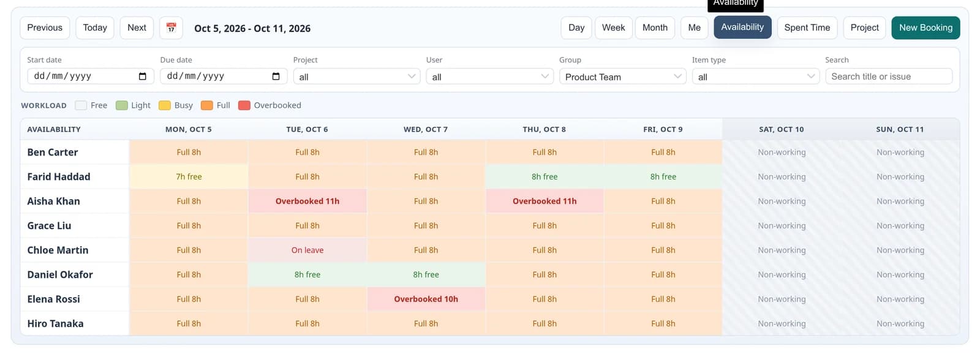Select Aisha Khan row name
Viewport: 980px width, 357px height.
pos(53,201)
